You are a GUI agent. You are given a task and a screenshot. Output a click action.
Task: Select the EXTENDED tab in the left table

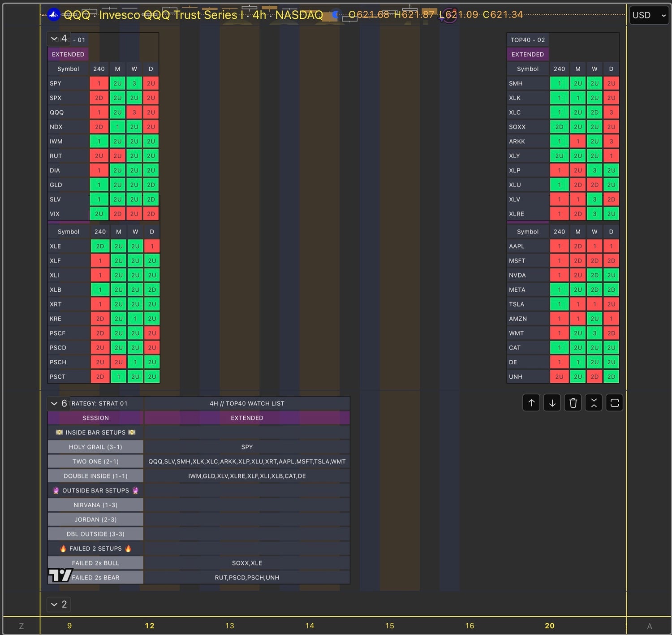click(x=68, y=54)
